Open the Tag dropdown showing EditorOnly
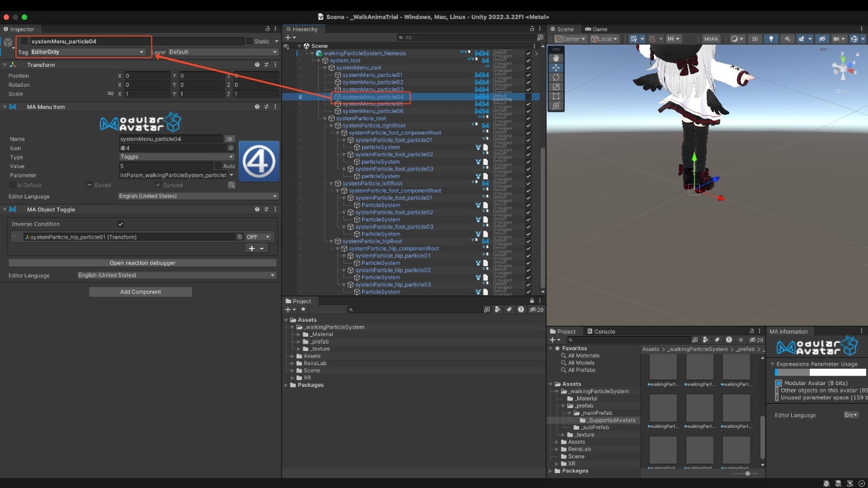Image resolution: width=868 pixels, height=488 pixels. 87,52
